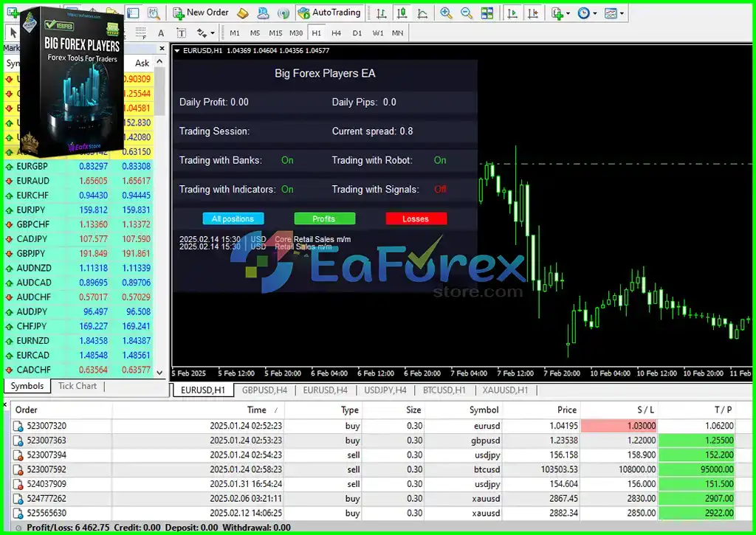
Task: Click the Ask column header
Action: [142, 63]
